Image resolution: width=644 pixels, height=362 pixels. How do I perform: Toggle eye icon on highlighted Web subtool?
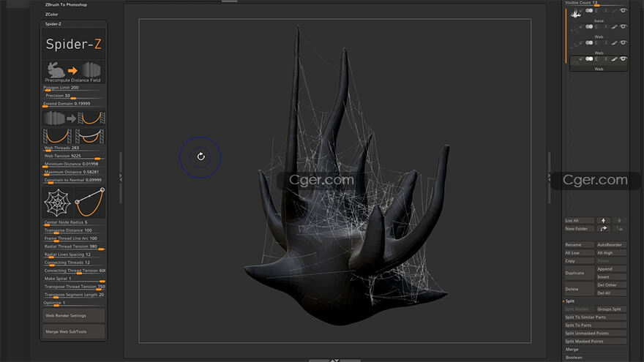click(x=624, y=59)
